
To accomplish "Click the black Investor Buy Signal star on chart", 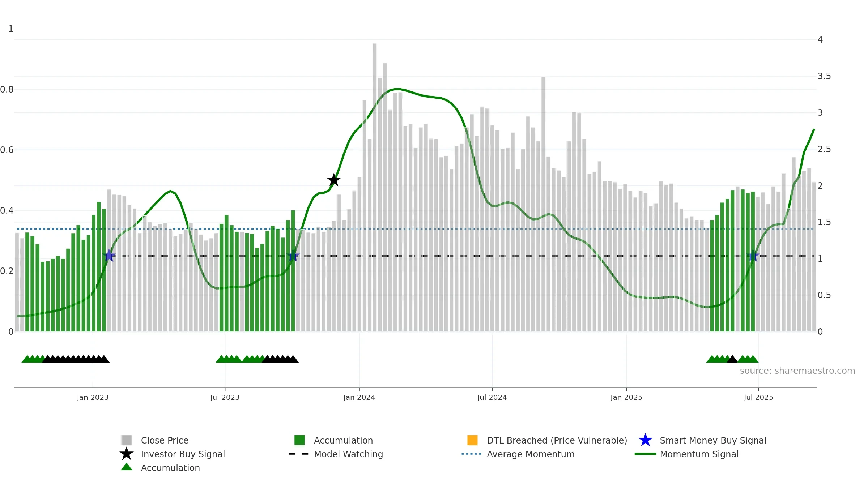I will 334,180.
